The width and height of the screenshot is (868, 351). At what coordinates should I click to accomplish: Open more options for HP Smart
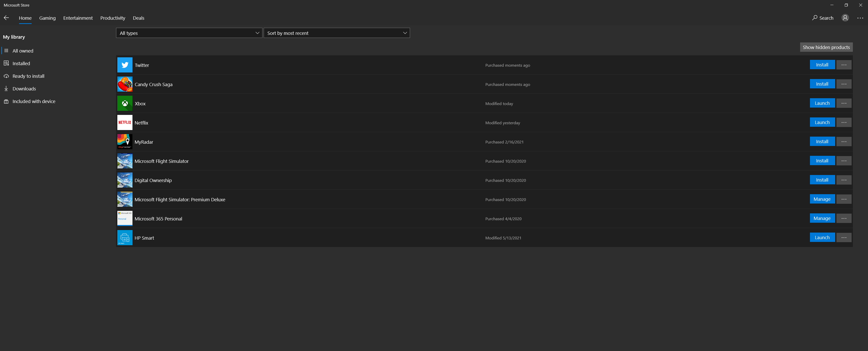844,237
